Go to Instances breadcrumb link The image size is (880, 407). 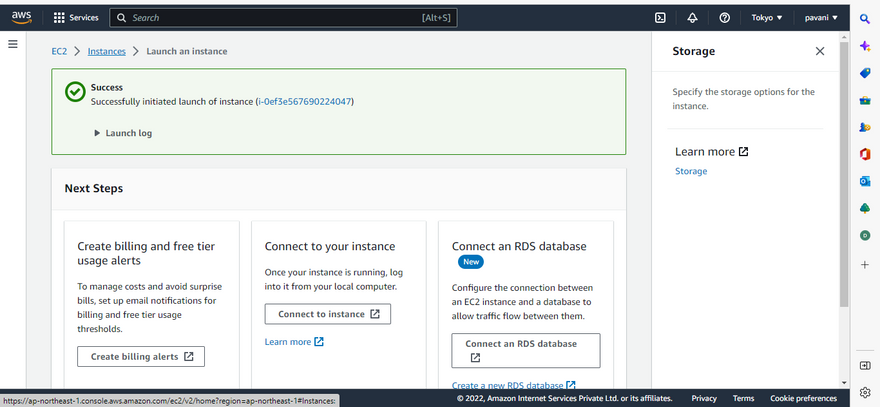click(x=106, y=51)
